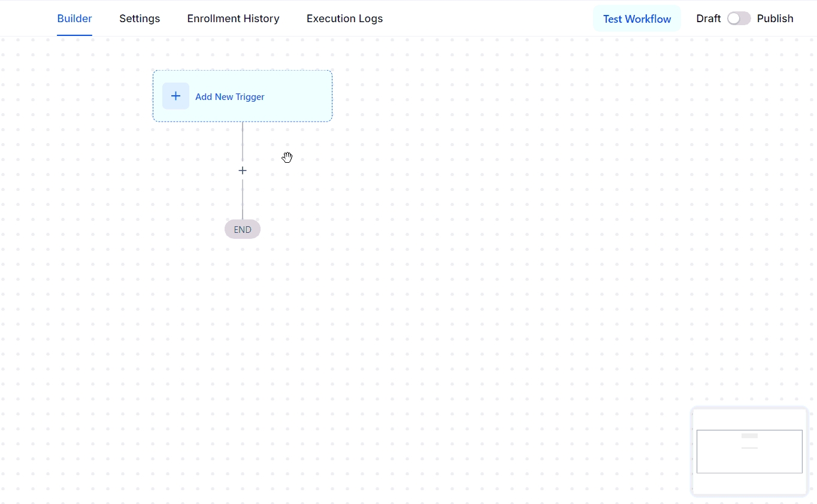The image size is (817, 504).
Task: Click the connector line just above END
Action: click(x=243, y=204)
